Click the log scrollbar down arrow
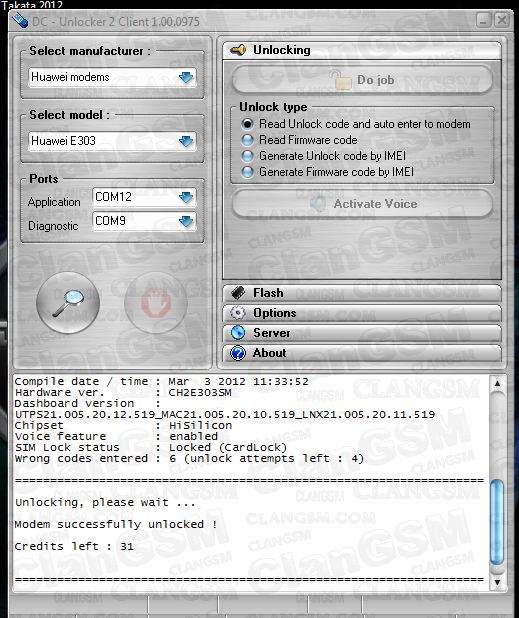519x618 pixels. click(x=497, y=583)
